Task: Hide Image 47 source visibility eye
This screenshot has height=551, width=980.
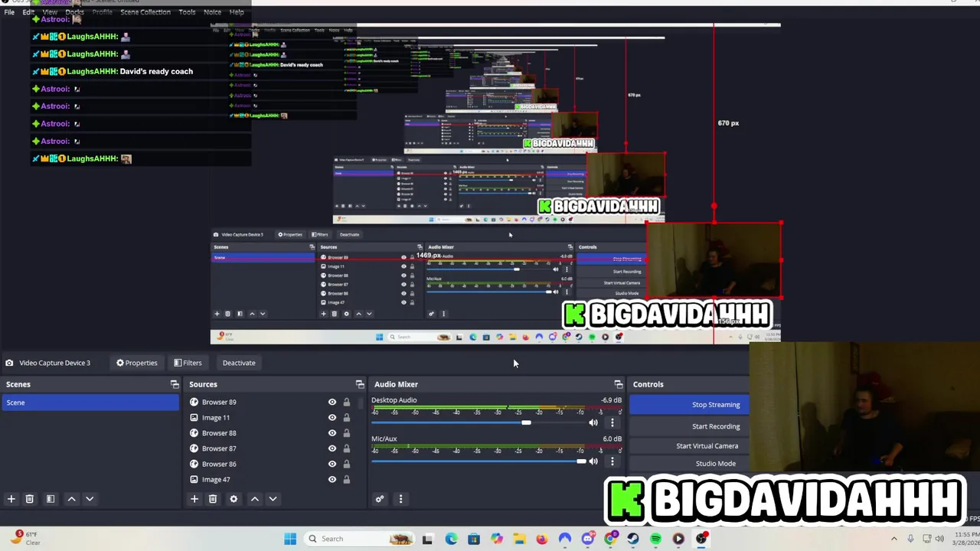Action: [x=332, y=480]
